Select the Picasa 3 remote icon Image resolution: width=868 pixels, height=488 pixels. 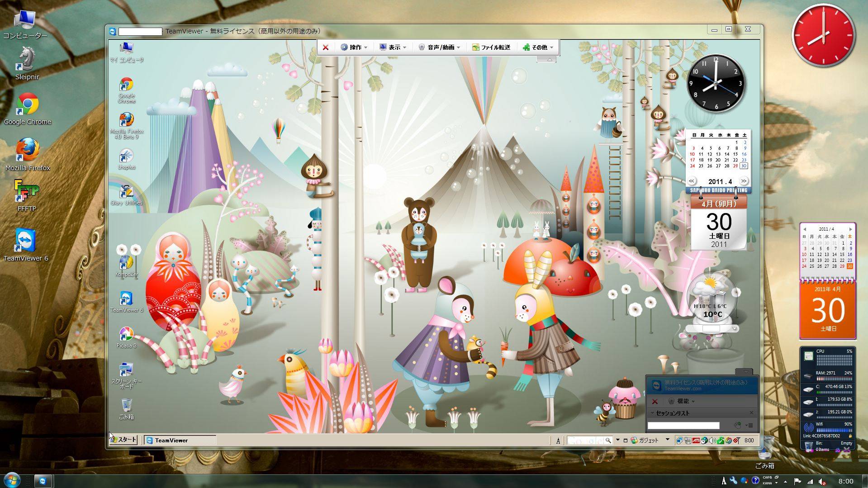click(127, 337)
